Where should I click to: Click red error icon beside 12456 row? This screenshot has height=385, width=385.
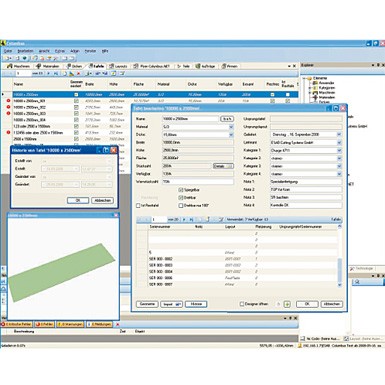[8, 132]
